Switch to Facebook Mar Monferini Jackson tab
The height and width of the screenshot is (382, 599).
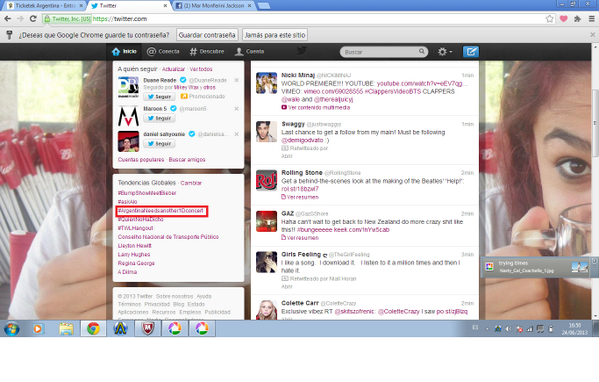(x=214, y=6)
